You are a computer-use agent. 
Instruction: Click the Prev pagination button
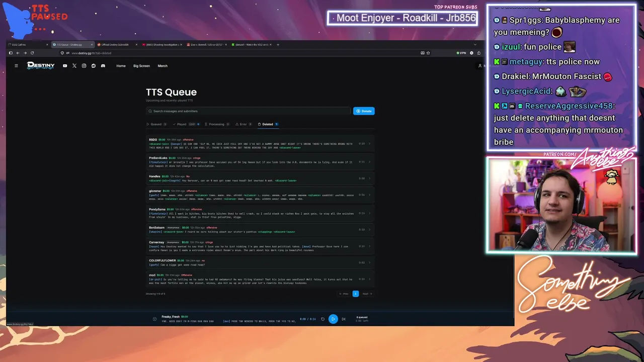[344, 294]
